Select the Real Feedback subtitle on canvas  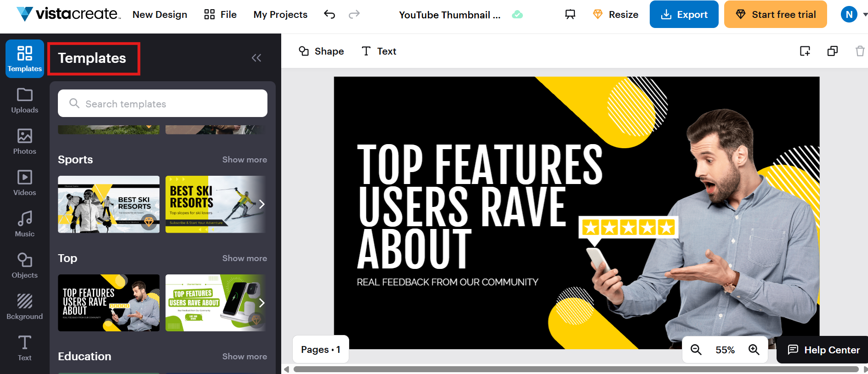(448, 282)
